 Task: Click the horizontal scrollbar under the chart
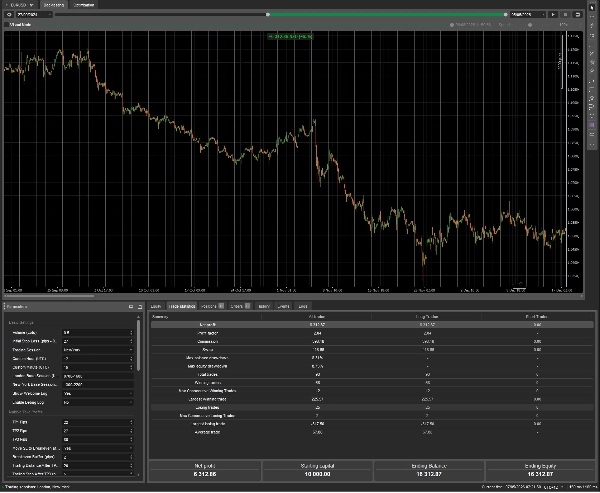tap(49, 296)
